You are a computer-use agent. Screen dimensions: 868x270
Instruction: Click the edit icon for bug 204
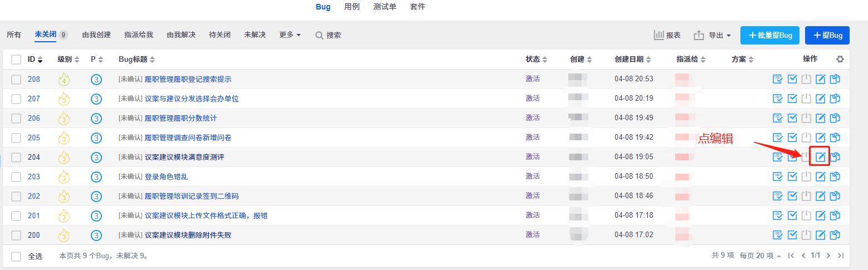coord(820,157)
